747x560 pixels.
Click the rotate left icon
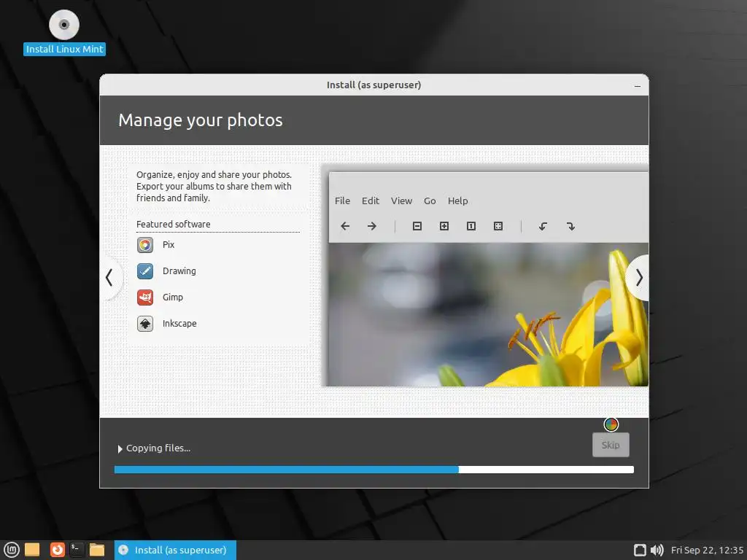coord(543,226)
